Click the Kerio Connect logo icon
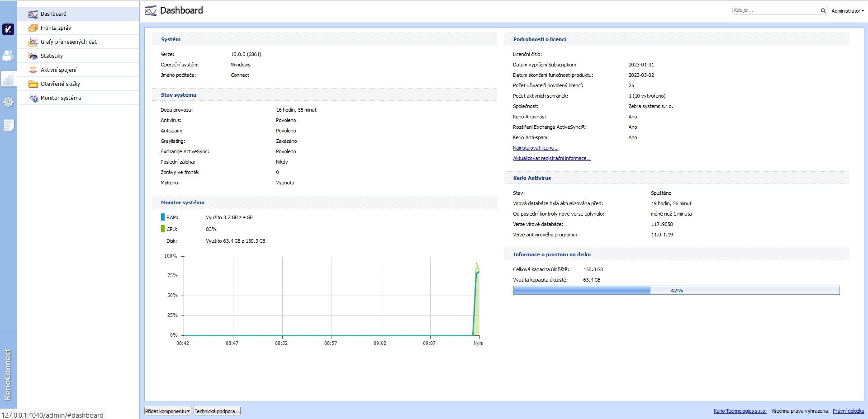This screenshot has height=419, width=868. tap(8, 29)
